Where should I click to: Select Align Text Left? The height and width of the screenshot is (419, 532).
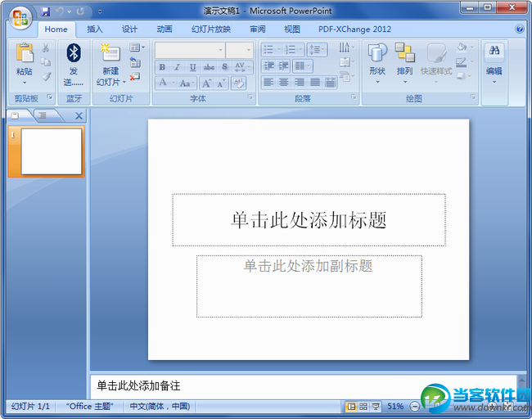[x=268, y=82]
